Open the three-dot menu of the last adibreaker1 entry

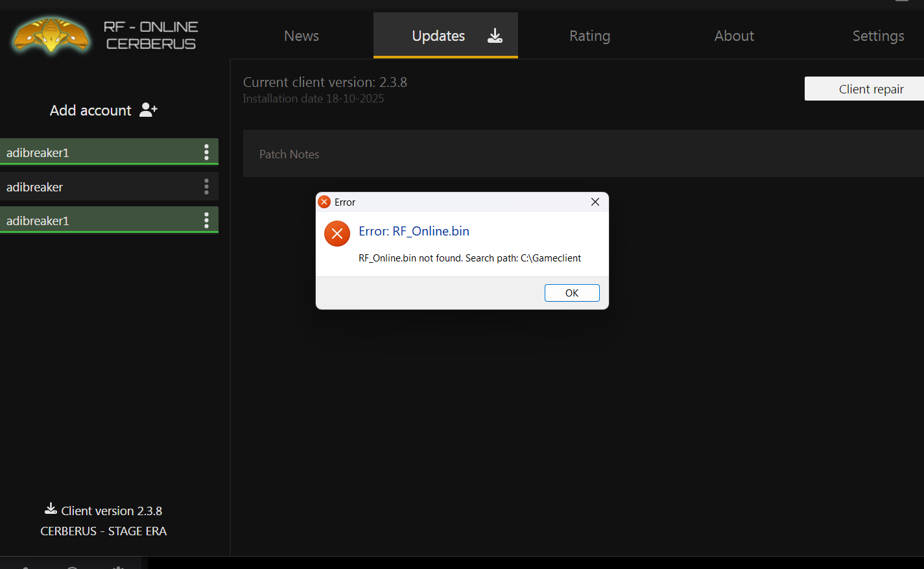pos(206,221)
